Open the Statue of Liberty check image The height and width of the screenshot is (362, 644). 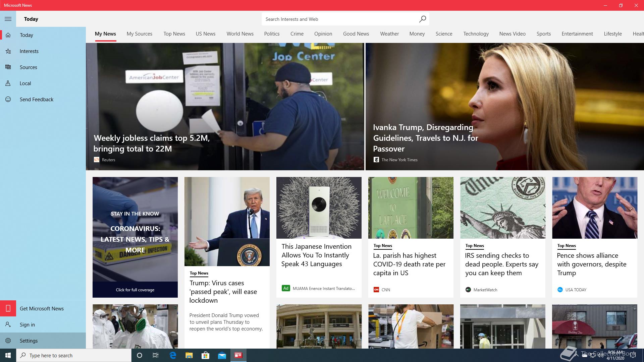[x=503, y=208]
